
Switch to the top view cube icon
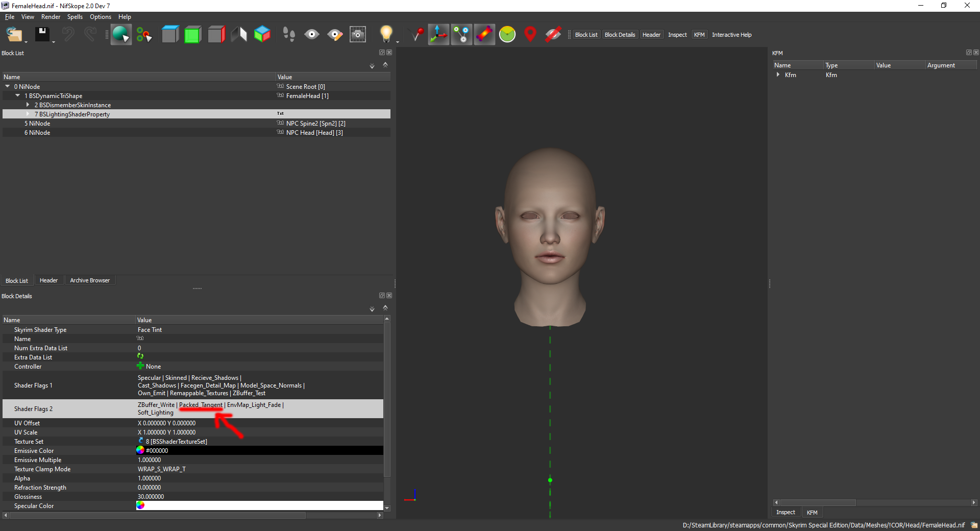tap(170, 35)
